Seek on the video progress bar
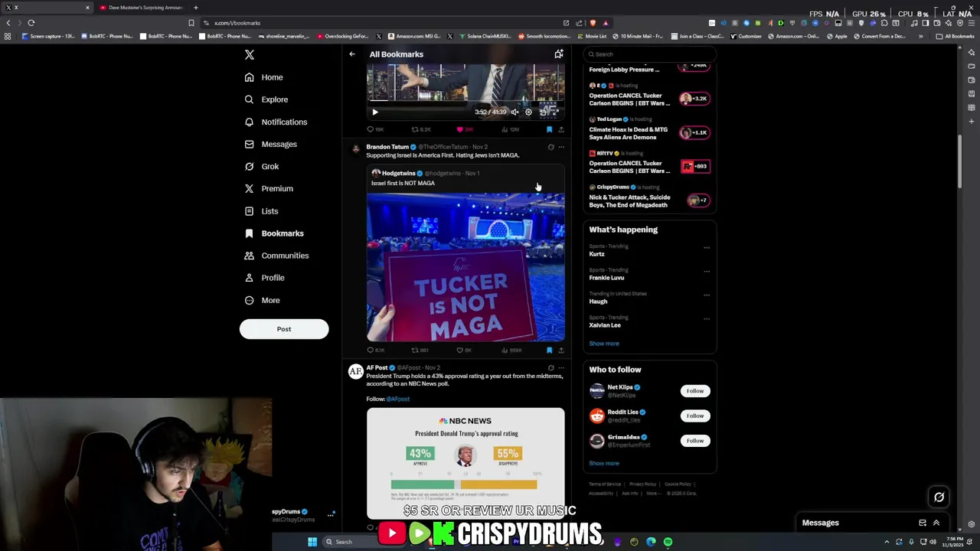 pos(465,100)
